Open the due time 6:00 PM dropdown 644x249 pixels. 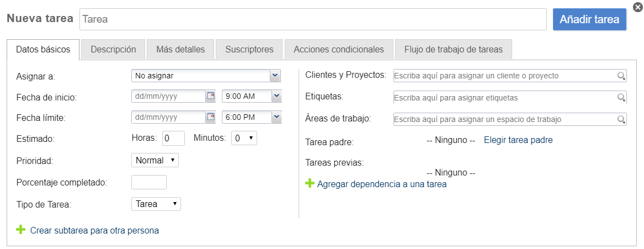point(276,117)
